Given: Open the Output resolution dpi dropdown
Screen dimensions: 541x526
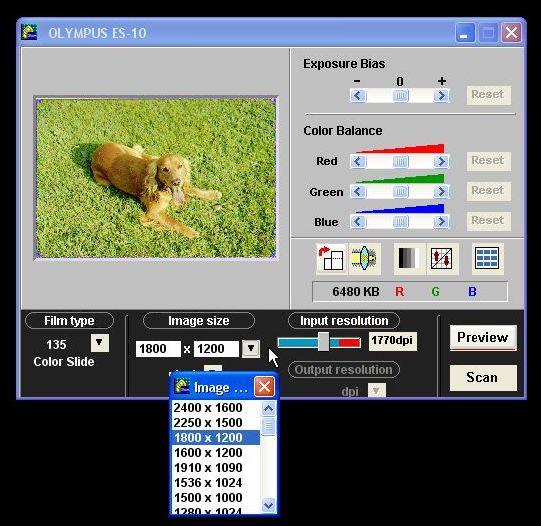Looking at the screenshot, I should [x=376, y=391].
